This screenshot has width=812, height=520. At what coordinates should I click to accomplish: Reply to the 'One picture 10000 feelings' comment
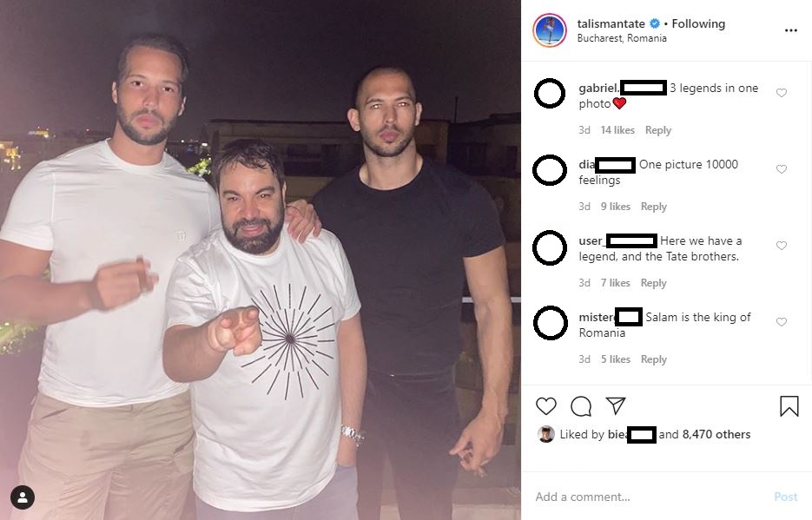coord(654,207)
